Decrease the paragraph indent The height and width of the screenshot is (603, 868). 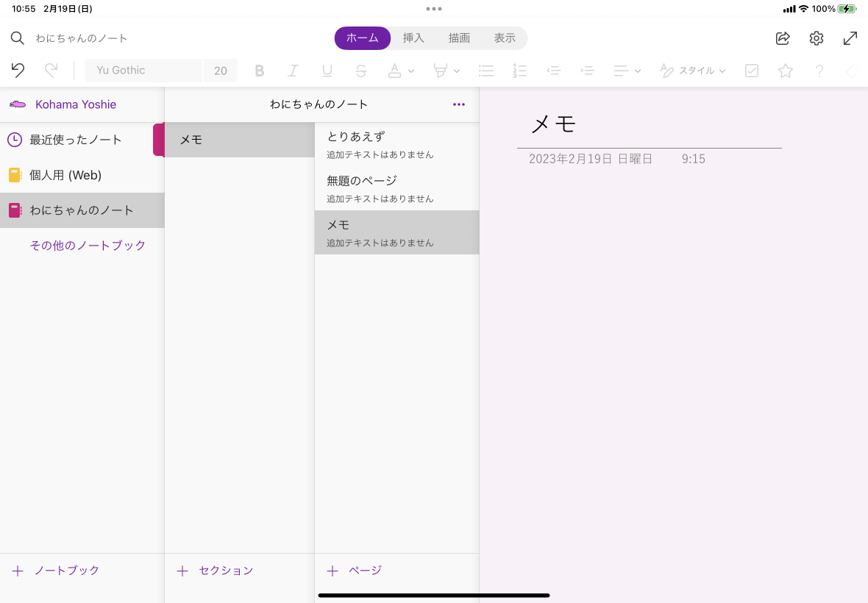click(x=553, y=71)
